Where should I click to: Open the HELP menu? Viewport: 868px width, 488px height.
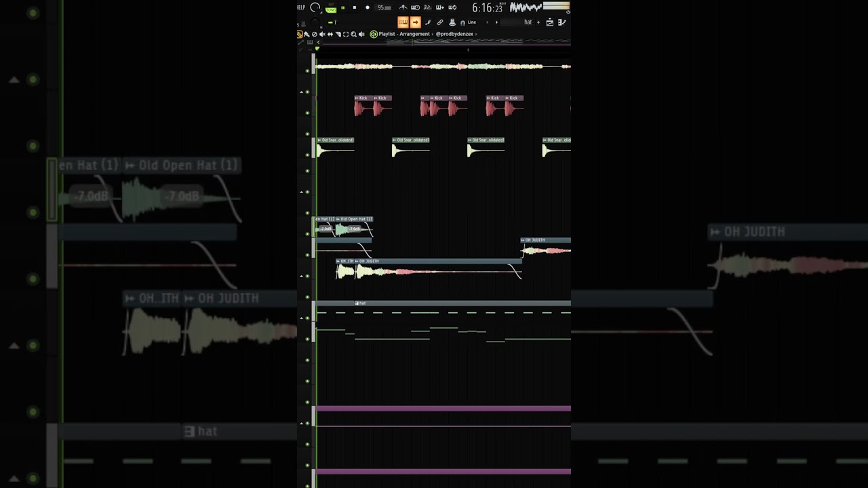[x=301, y=7]
